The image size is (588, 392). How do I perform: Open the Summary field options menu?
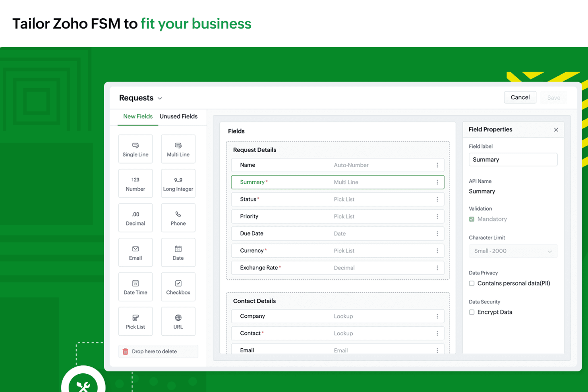437,182
